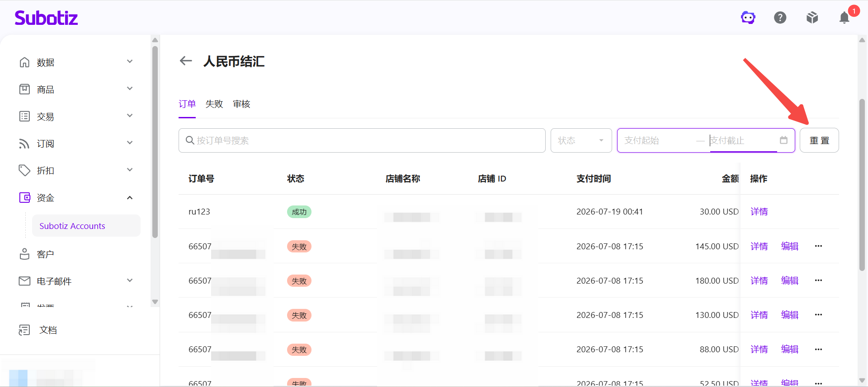Expand the 订阅 menu chevron

tap(130, 143)
